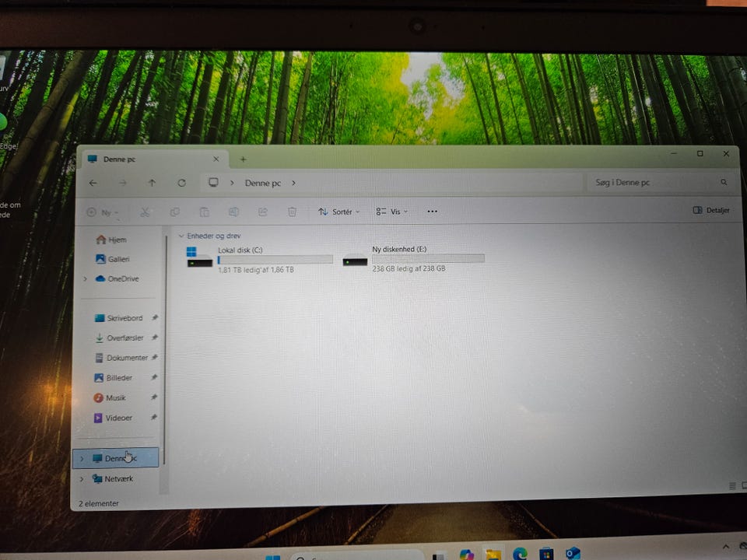Viewport: 747px width, 560px height.
Task: Switch to details list view icon
Action: click(732, 485)
